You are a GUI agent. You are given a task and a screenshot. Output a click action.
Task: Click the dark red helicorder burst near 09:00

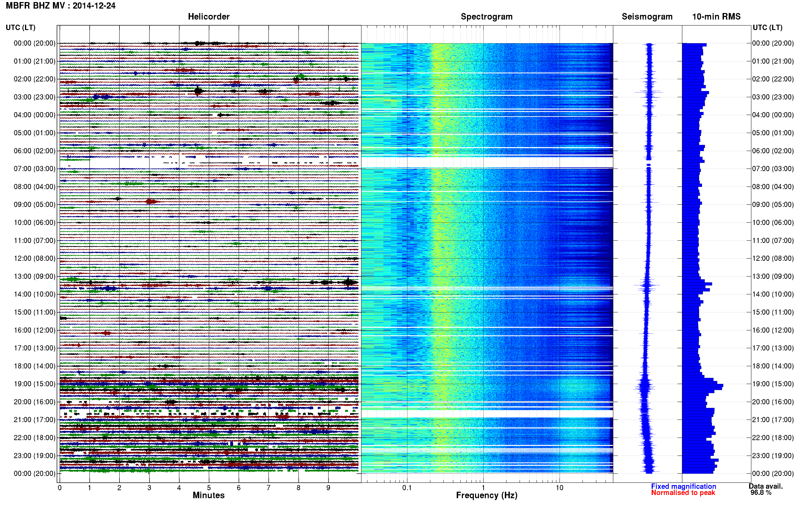coord(151,202)
